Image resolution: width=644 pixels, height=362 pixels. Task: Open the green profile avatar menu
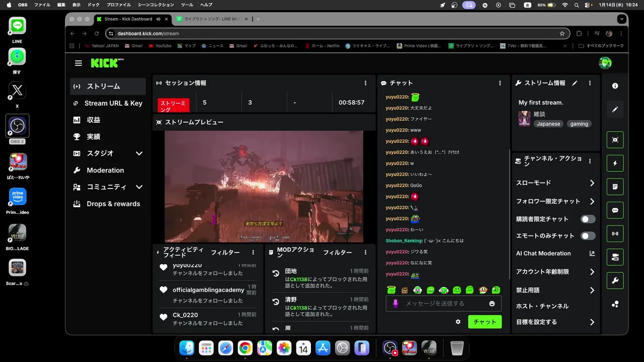[x=605, y=63]
